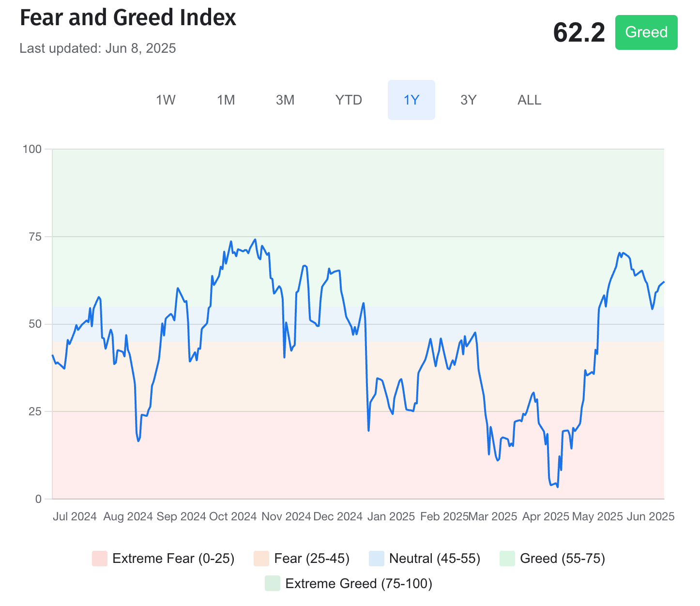Open the YTD chart view
Screen dimensions: 700x606
tap(349, 100)
